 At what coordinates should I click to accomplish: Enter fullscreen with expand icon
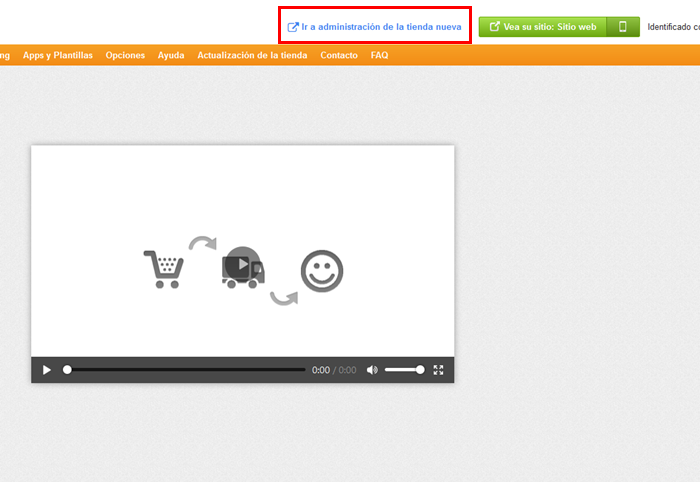click(x=438, y=370)
